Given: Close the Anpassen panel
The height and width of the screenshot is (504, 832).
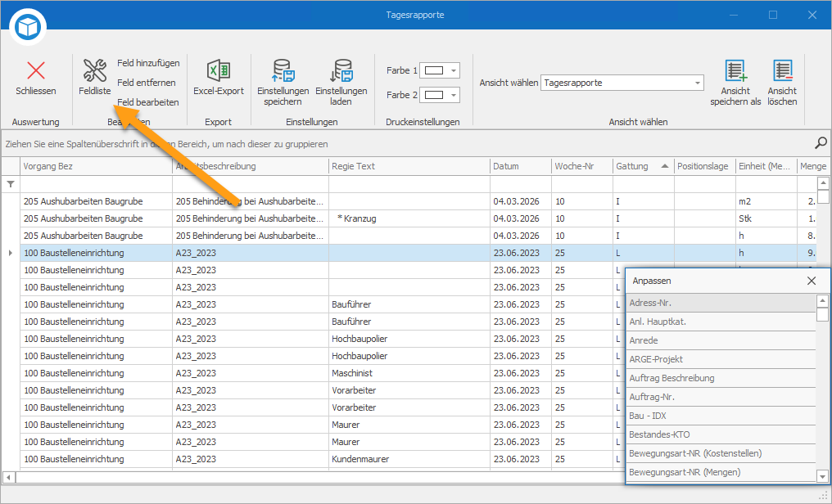Looking at the screenshot, I should click(812, 281).
